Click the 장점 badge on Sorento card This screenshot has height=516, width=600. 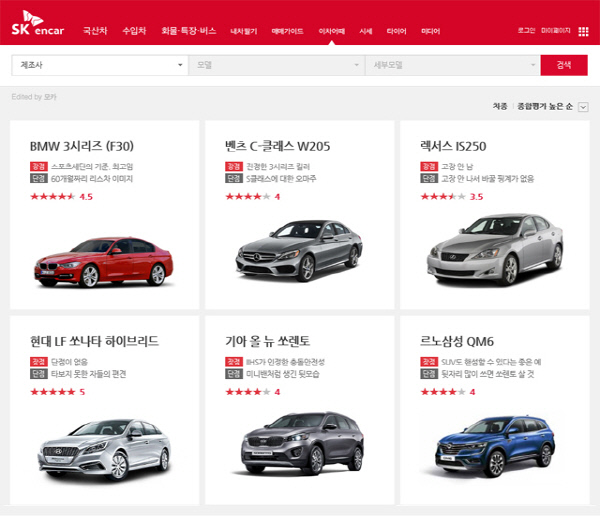234,361
